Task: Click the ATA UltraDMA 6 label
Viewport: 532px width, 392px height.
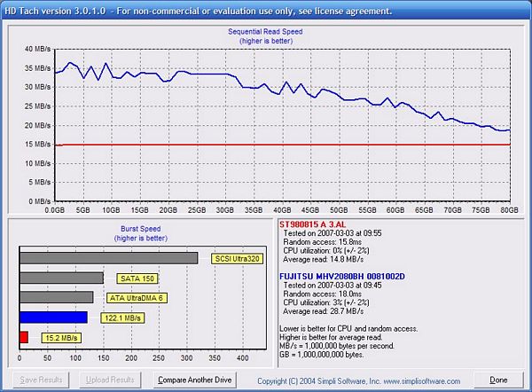Action: [x=137, y=298]
